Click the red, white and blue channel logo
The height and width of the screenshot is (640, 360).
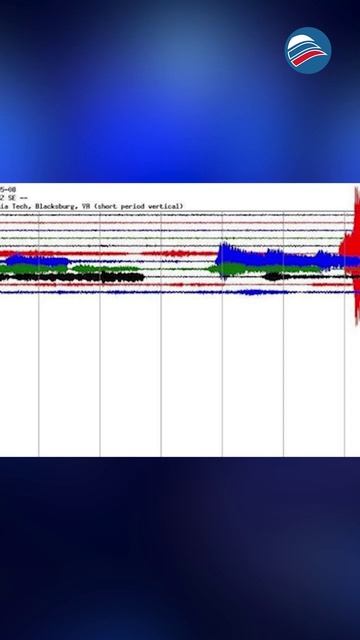coord(308,51)
